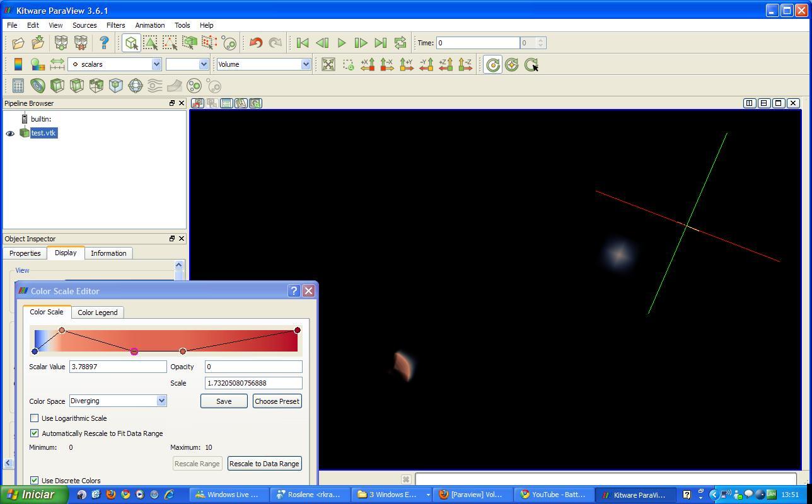Set view direction to -Z

(x=465, y=64)
